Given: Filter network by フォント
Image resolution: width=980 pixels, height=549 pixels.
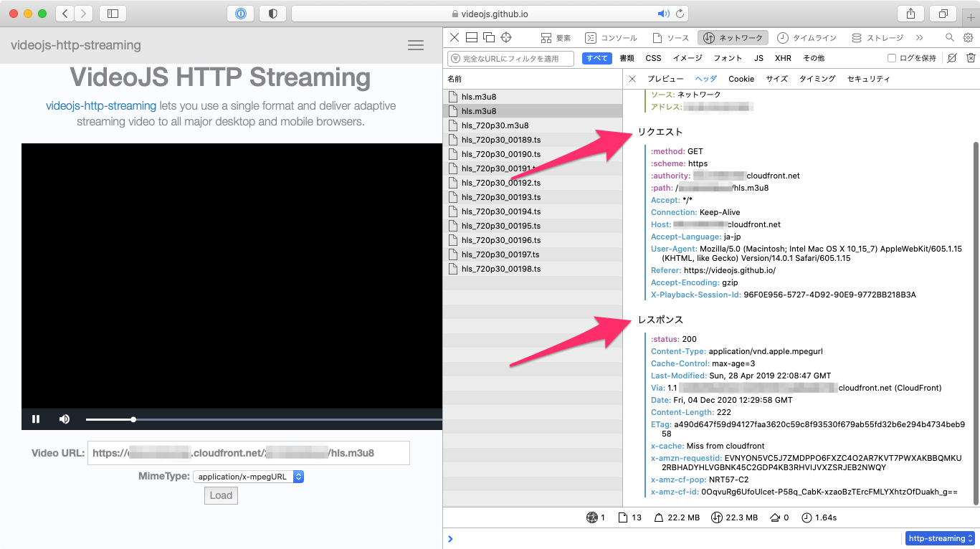Looking at the screenshot, I should click(728, 58).
